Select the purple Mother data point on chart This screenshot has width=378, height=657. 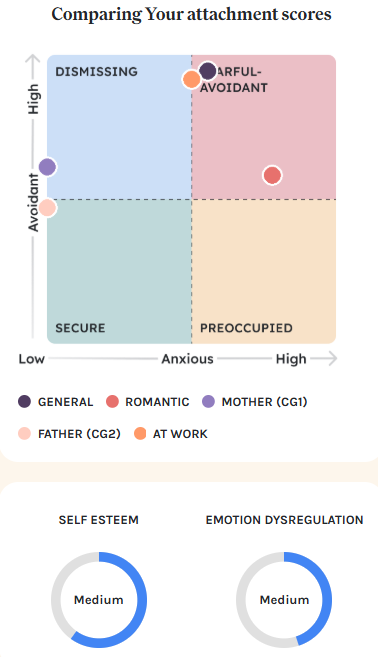[x=47, y=167]
